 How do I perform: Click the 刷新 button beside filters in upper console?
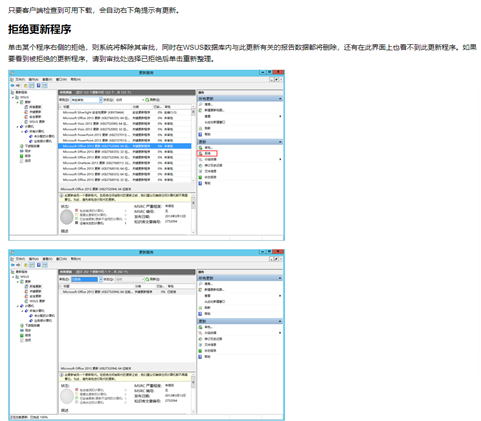[153, 100]
